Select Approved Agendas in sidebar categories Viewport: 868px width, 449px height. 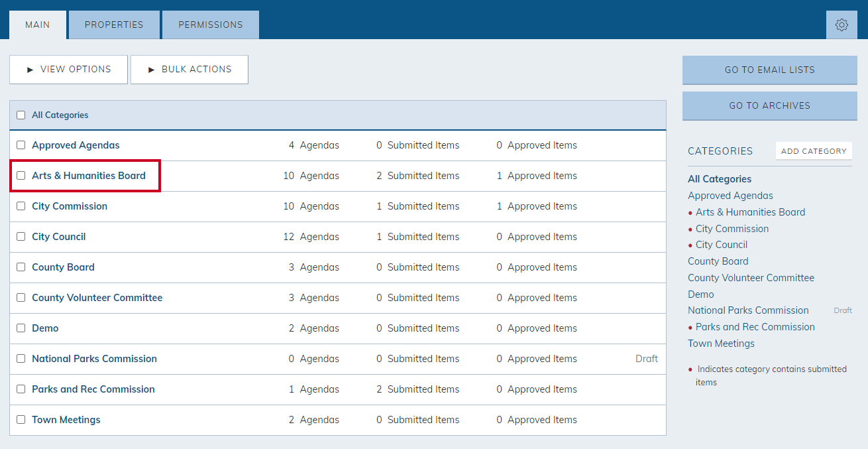(x=730, y=196)
